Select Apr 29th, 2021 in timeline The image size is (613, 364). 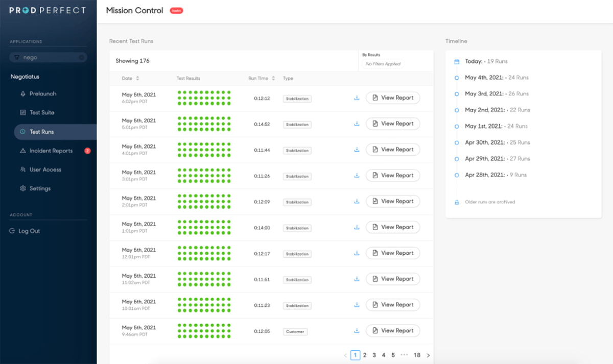(x=498, y=159)
